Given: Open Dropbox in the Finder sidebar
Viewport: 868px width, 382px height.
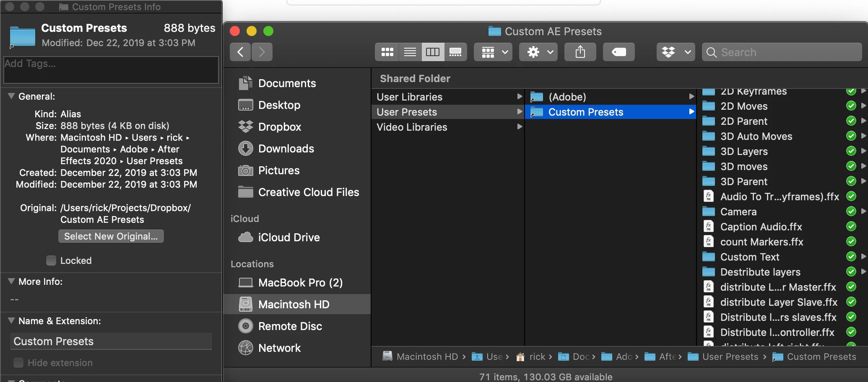Looking at the screenshot, I should click(x=297, y=126).
